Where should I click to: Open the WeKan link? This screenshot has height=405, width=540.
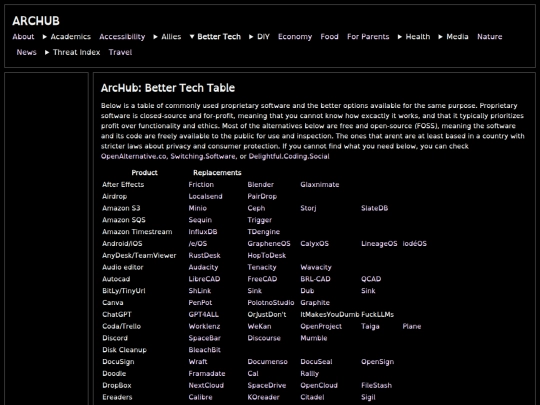pos(259,326)
